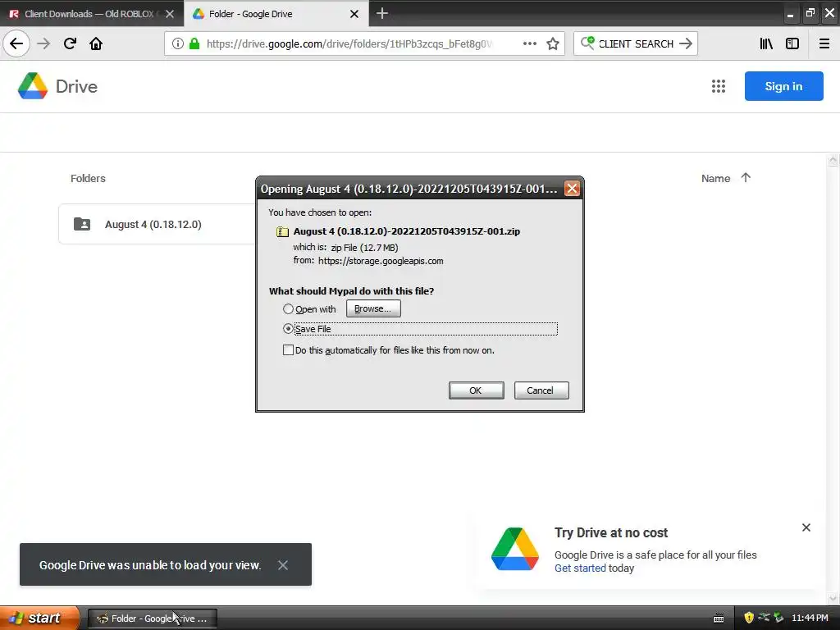Open the Library bookshelf icon
The image size is (840, 630).
766,43
